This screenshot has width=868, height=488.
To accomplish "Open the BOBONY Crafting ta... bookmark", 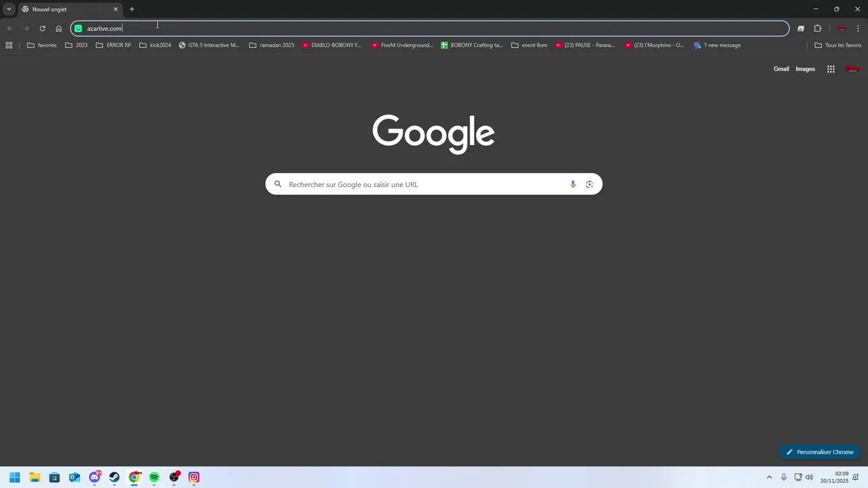I will (472, 45).
